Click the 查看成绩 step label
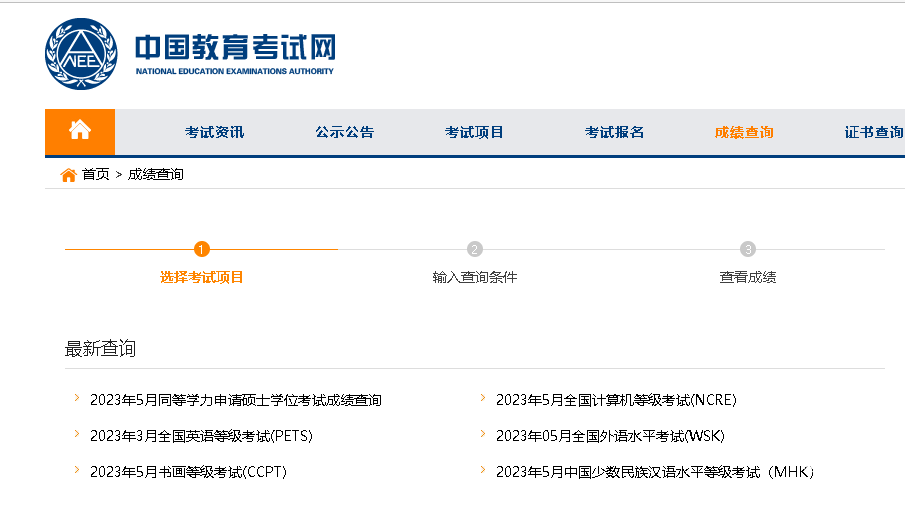Image resolution: width=905 pixels, height=508 pixels. [748, 278]
